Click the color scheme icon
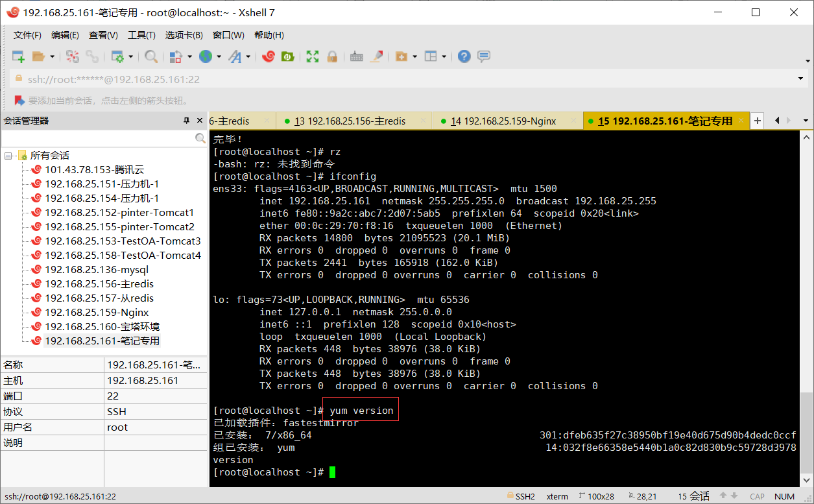This screenshot has height=504, width=814. [x=176, y=57]
